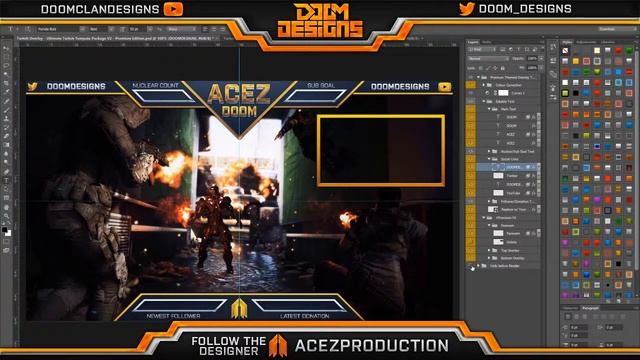Click the layer Fill value field
Image resolution: width=640 pixels, height=360 pixels.
pyautogui.click(x=532, y=68)
